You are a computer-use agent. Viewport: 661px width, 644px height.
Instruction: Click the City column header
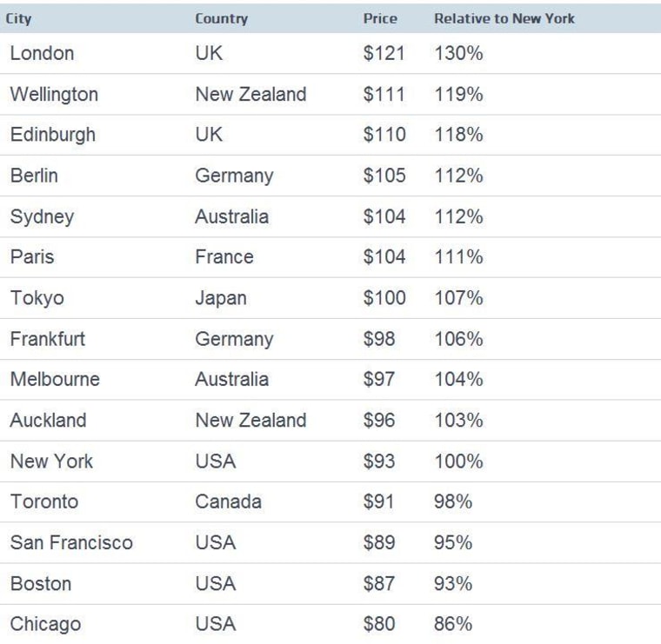19,18
